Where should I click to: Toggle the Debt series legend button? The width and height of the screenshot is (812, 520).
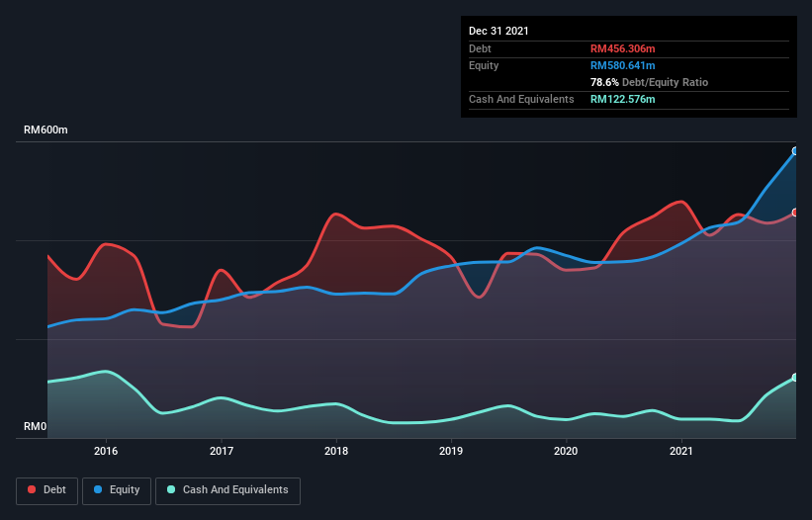46,490
